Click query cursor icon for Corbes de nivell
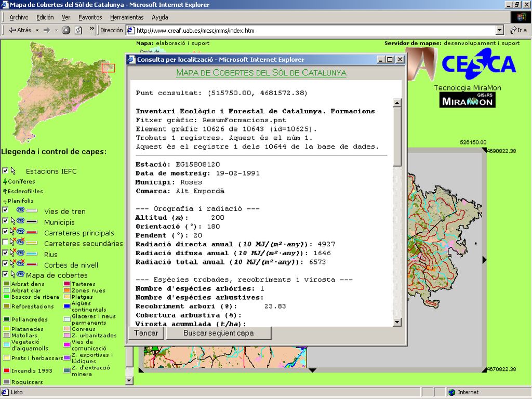This screenshot has height=399, width=532. (13, 263)
